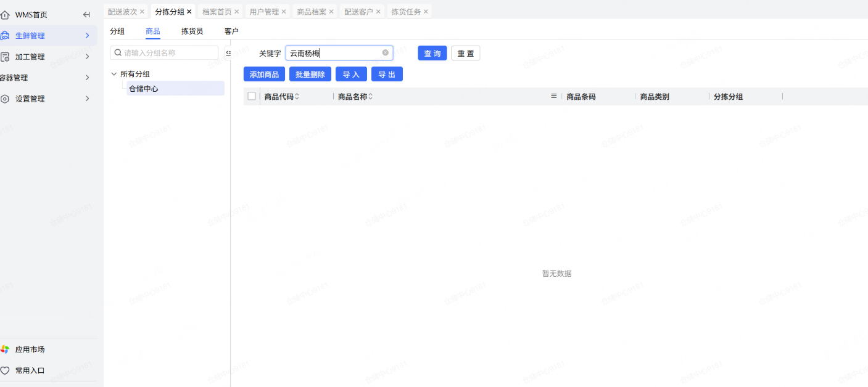Open the 商品 sub-tab
The image size is (868, 387).
click(153, 31)
